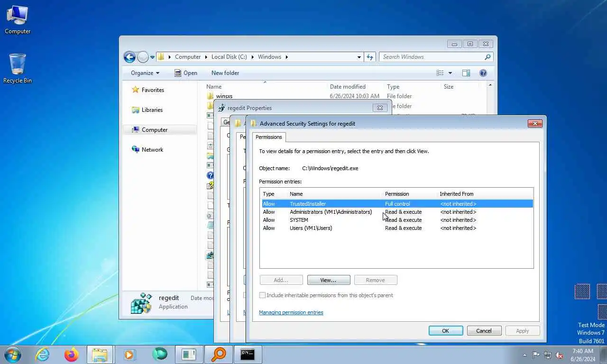Open the recent pages arrow beside Forward
Viewport: 607px width, 364px height.
tap(152, 57)
